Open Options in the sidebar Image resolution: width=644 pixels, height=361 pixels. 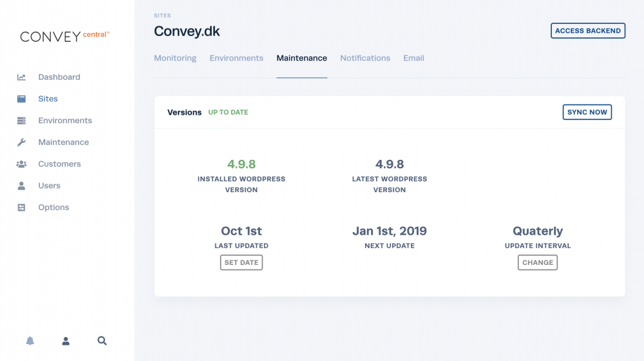pyautogui.click(x=53, y=208)
